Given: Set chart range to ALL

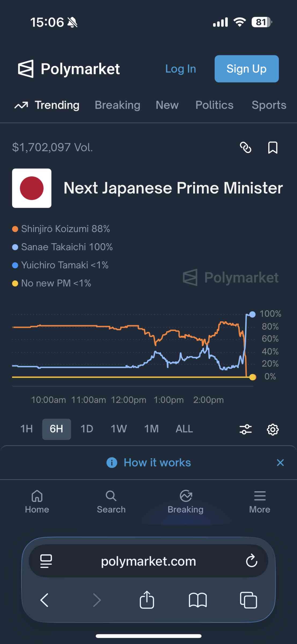Looking at the screenshot, I should (184, 429).
